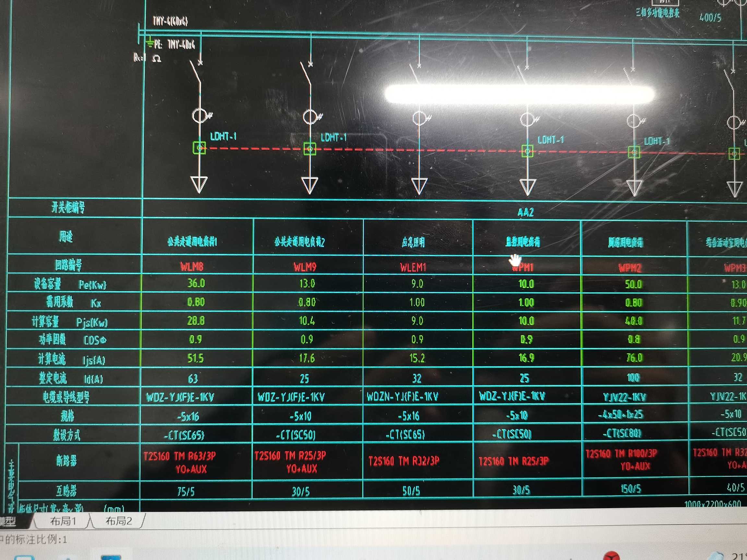Click breaker text T2S160 TM R32/3P under WLEM1

(x=404, y=461)
